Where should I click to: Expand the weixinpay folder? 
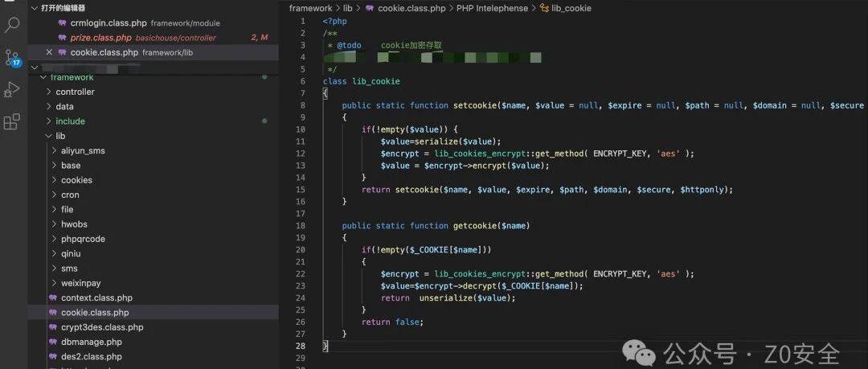click(154, 283)
